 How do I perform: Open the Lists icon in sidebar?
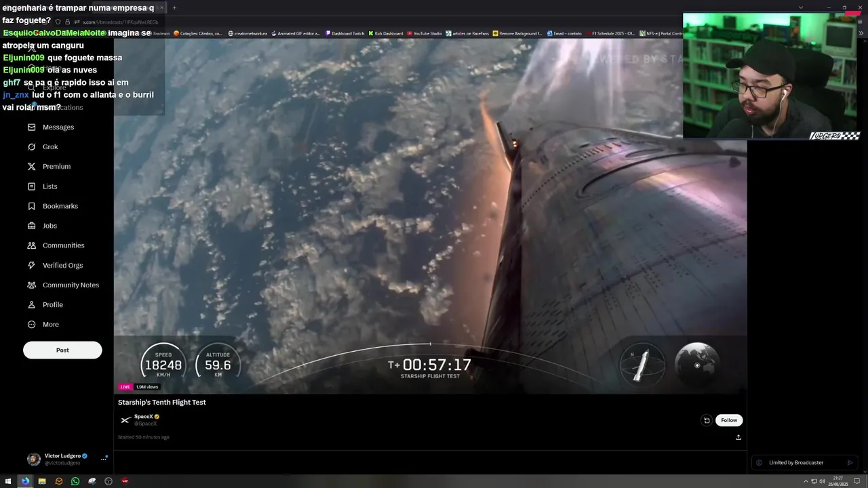31,186
